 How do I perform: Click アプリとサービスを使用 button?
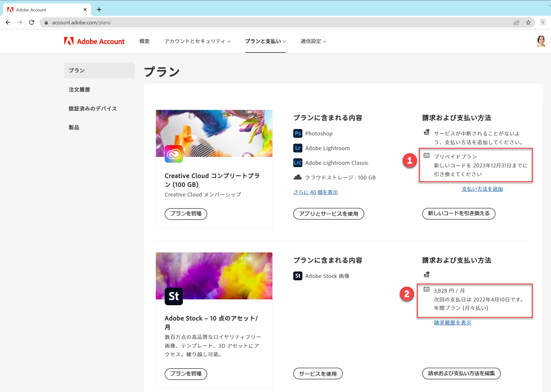point(329,214)
